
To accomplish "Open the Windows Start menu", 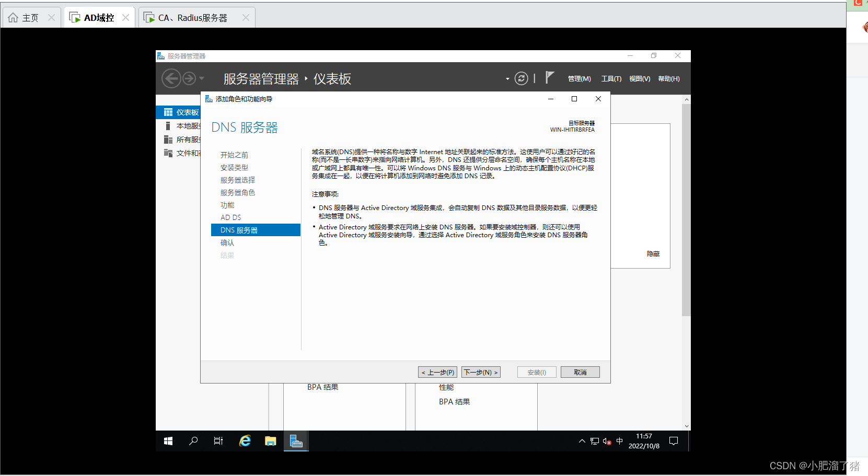I will [x=168, y=441].
